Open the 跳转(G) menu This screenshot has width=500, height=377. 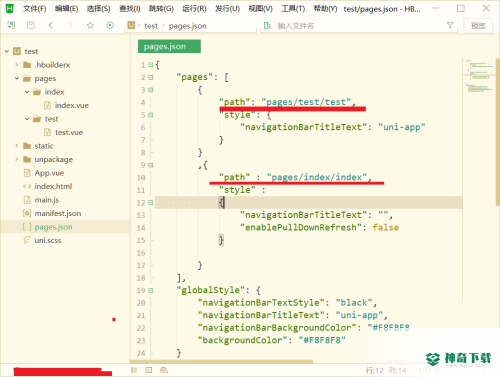[161, 9]
